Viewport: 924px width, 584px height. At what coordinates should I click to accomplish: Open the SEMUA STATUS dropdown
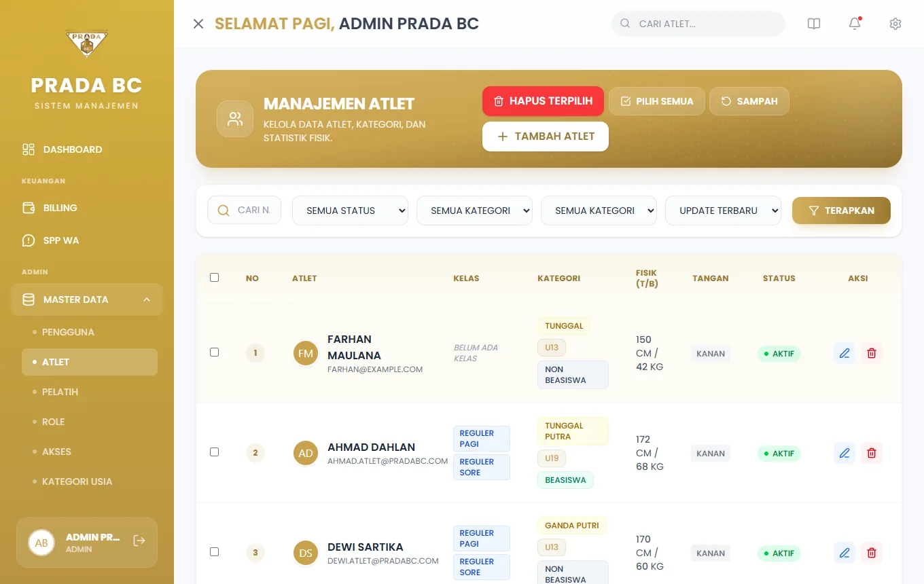350,211
